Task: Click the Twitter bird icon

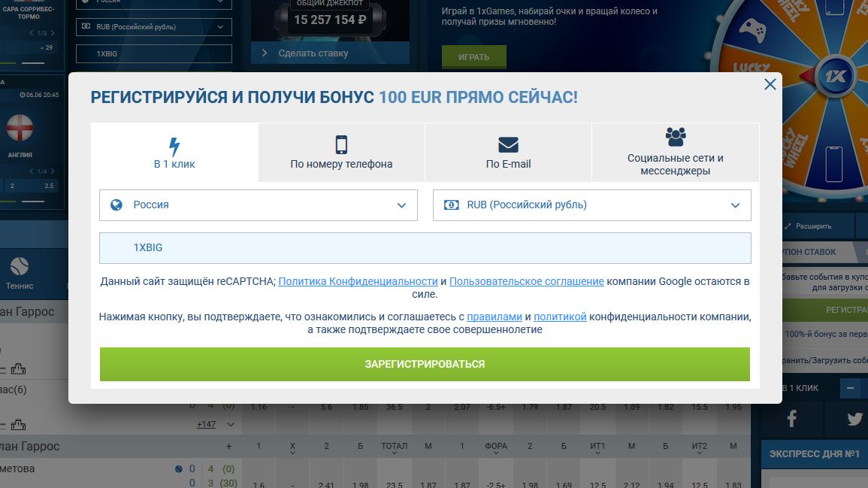Action: (x=854, y=419)
